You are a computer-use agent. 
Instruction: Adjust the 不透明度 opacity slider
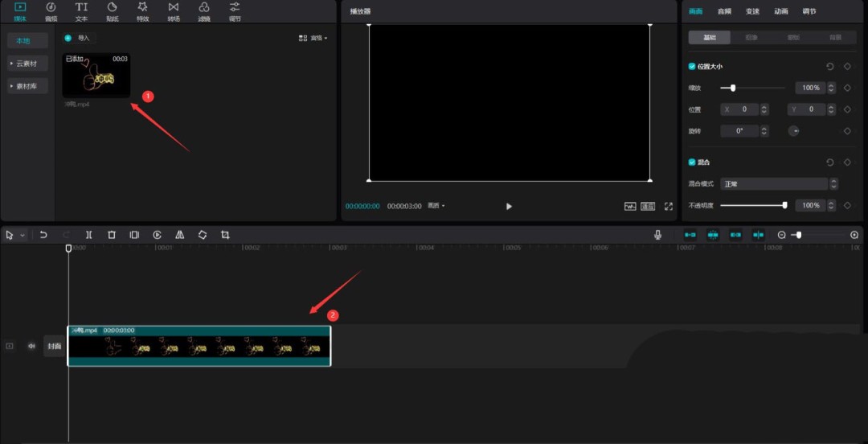[x=753, y=206]
